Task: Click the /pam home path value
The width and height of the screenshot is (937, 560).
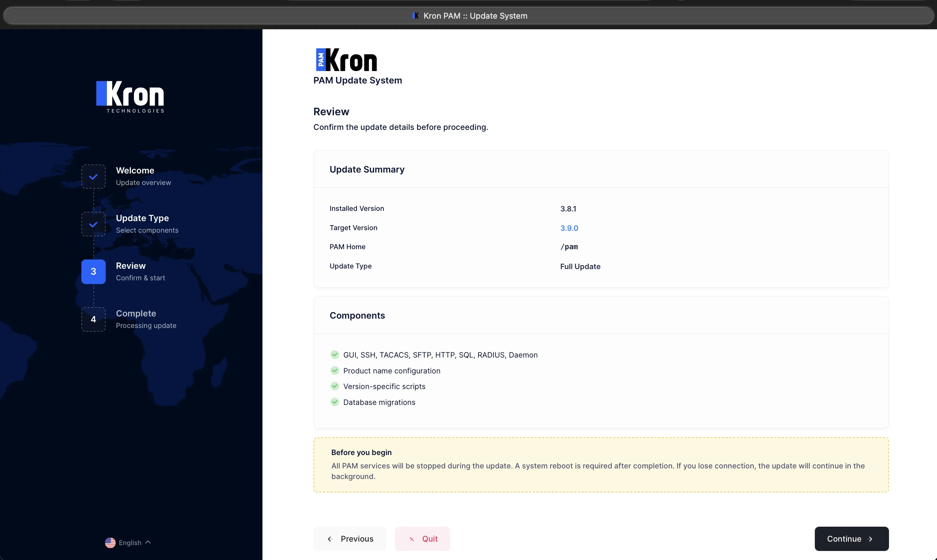Action: pos(569,247)
